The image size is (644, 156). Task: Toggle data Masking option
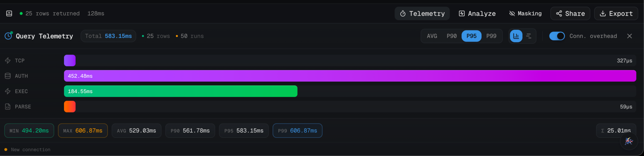525,13
